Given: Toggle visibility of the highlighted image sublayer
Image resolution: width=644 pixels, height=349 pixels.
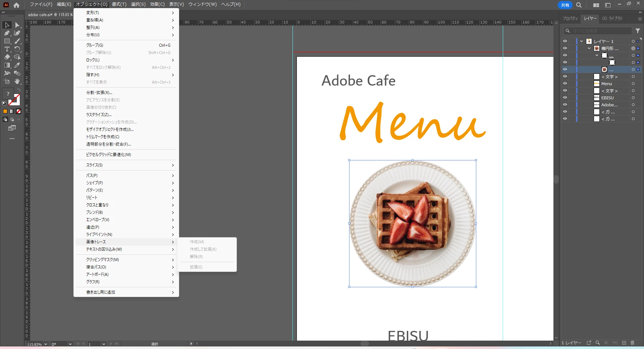Looking at the screenshot, I should coord(565,69).
